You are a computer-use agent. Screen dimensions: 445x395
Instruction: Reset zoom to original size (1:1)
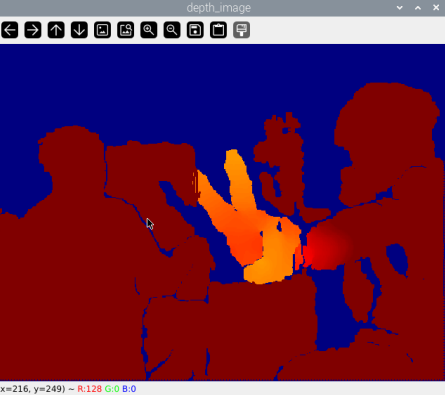pyautogui.click(x=102, y=30)
